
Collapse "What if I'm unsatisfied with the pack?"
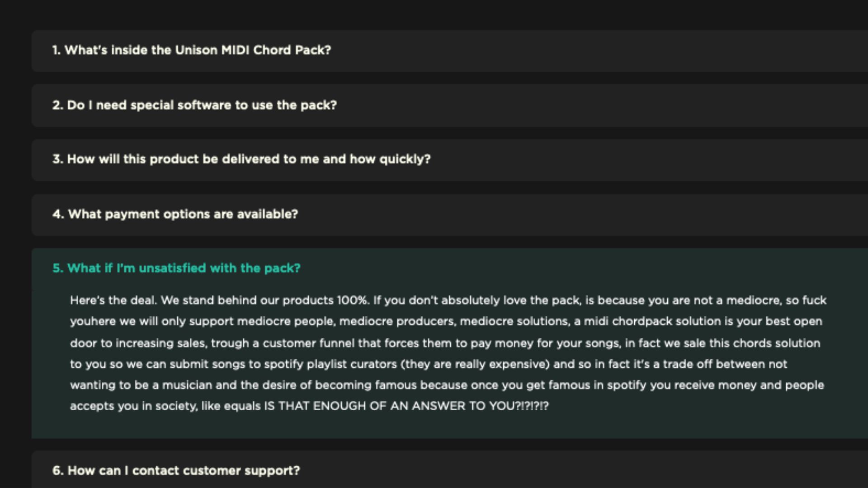point(176,268)
